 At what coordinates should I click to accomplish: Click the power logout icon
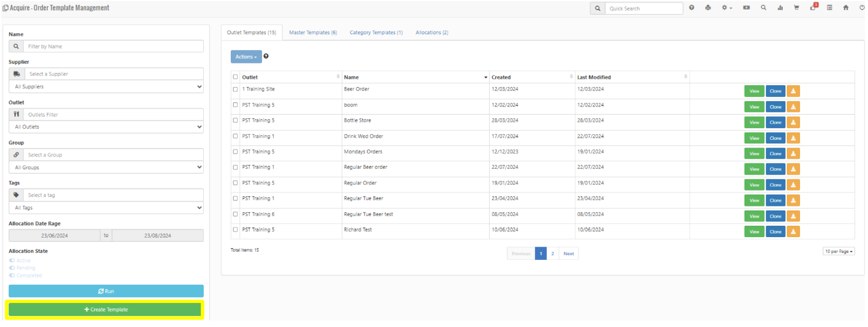(x=862, y=8)
